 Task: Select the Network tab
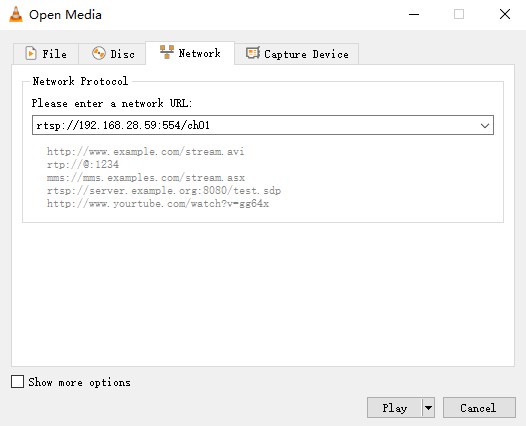[190, 53]
